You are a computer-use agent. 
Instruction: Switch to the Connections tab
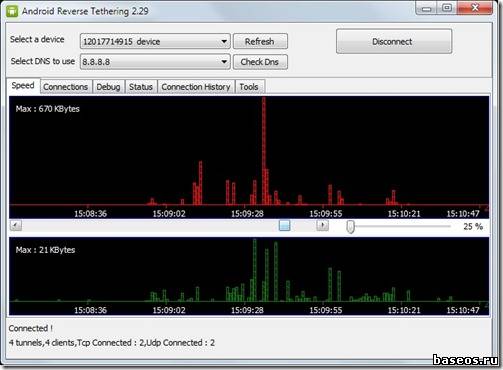point(66,87)
